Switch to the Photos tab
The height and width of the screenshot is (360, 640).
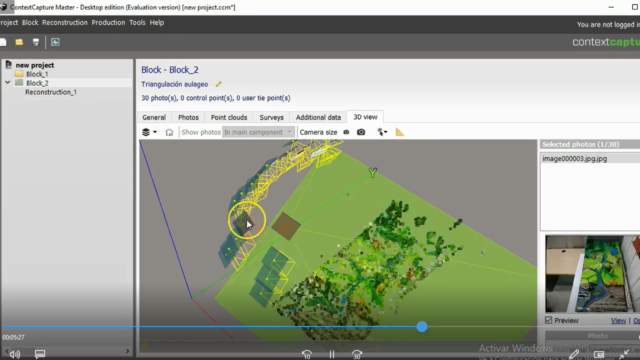tap(188, 117)
